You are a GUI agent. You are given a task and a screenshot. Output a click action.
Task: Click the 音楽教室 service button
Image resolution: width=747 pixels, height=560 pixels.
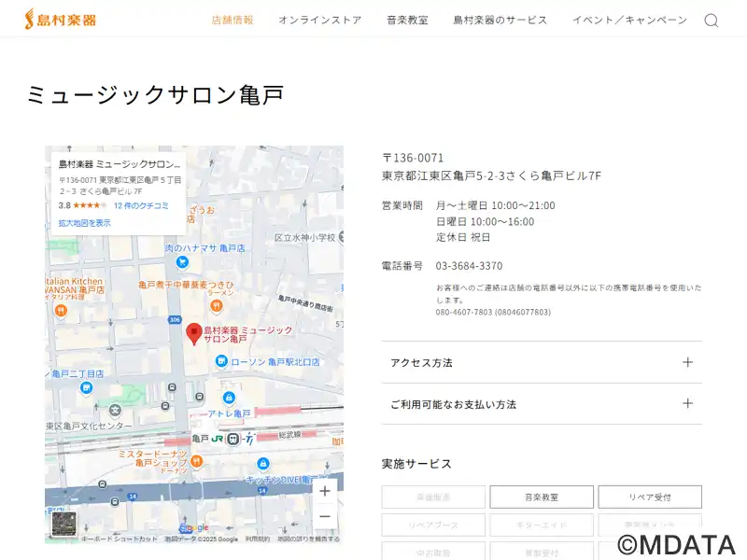coord(542,497)
